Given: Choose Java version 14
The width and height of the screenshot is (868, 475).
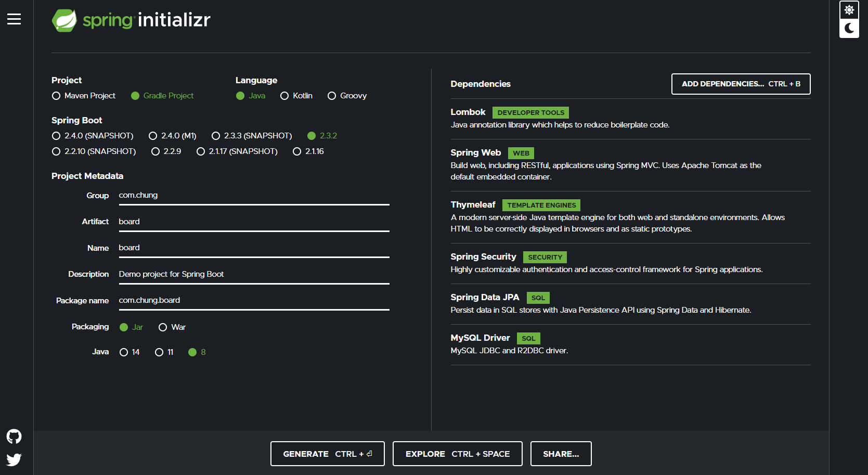Looking at the screenshot, I should click(x=129, y=352).
